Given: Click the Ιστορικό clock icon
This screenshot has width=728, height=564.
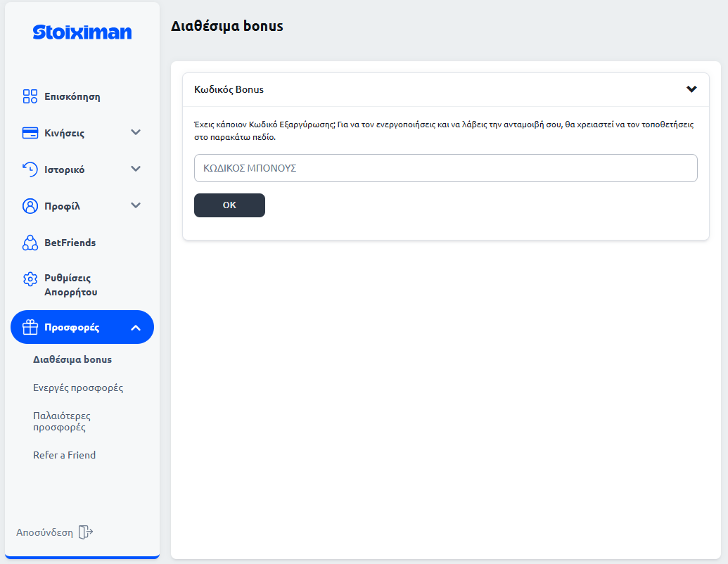Looking at the screenshot, I should tap(30, 169).
